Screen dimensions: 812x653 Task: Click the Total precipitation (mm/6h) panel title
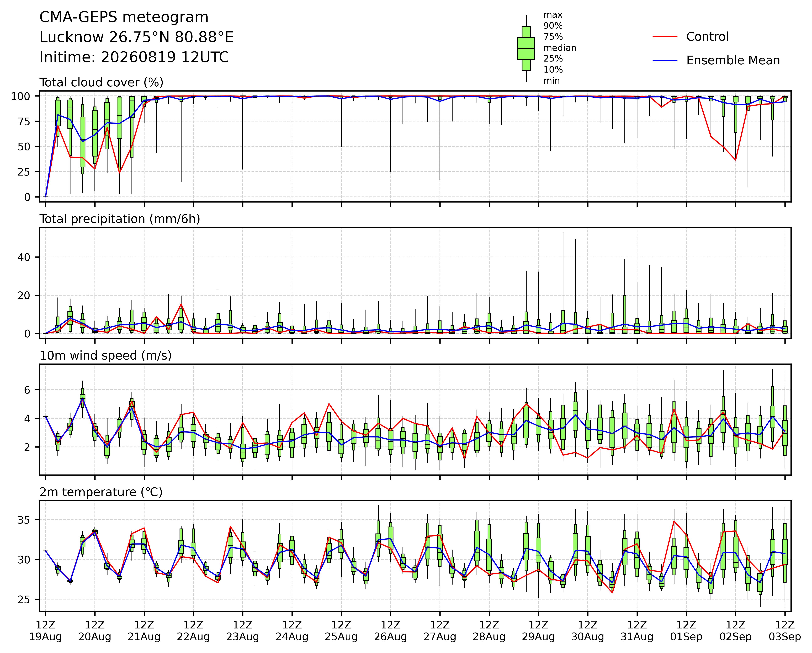pyautogui.click(x=120, y=219)
